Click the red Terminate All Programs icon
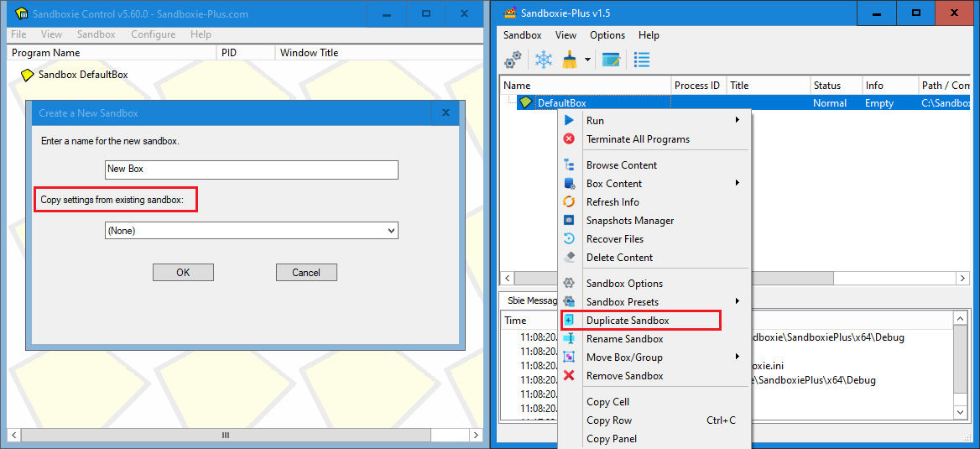The image size is (980, 449). [x=569, y=139]
